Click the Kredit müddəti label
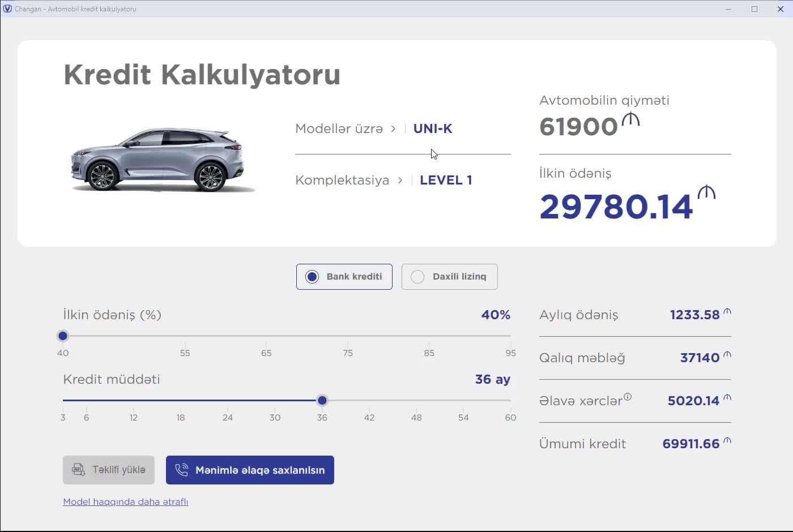 112,379
